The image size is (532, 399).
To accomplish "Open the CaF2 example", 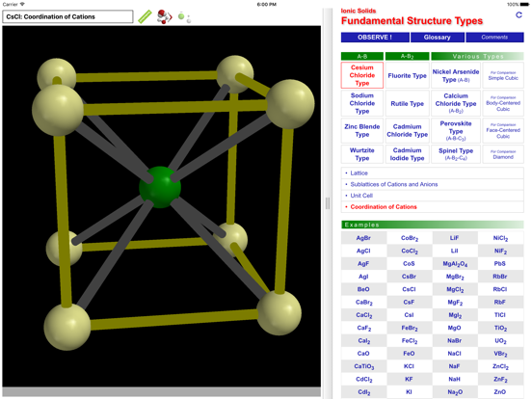I will 363,328.
